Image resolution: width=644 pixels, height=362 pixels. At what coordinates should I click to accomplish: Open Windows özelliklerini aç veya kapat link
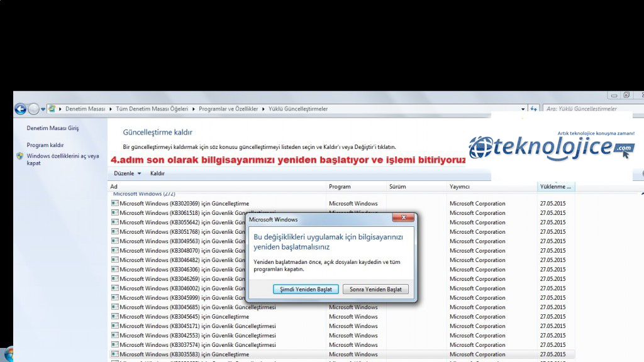coord(63,159)
